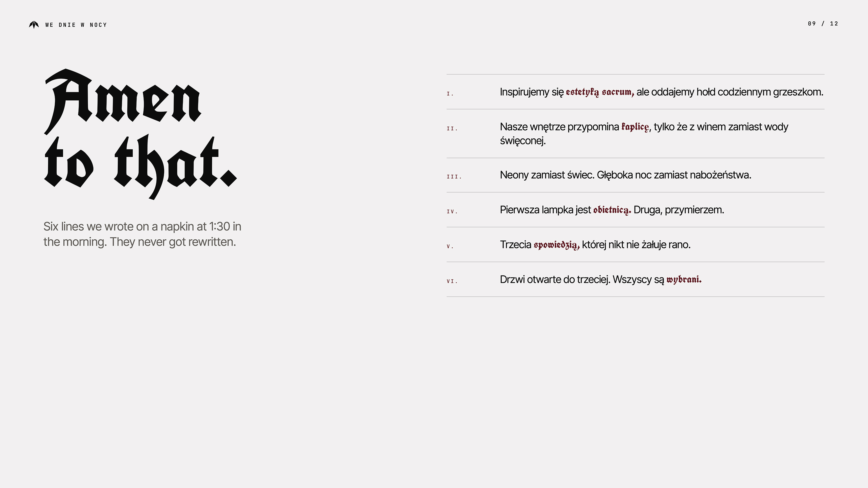Click the highlighted word spowiedzią
868x488 pixels.
pyautogui.click(x=557, y=245)
